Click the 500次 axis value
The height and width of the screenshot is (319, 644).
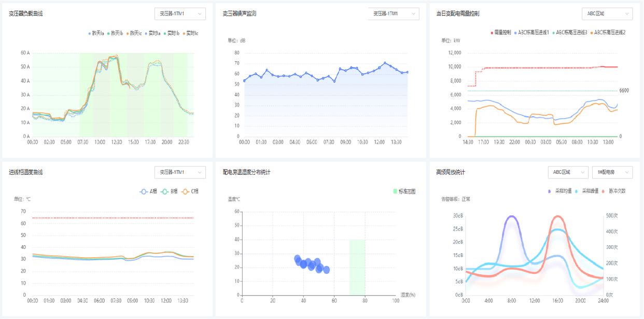coord(613,215)
